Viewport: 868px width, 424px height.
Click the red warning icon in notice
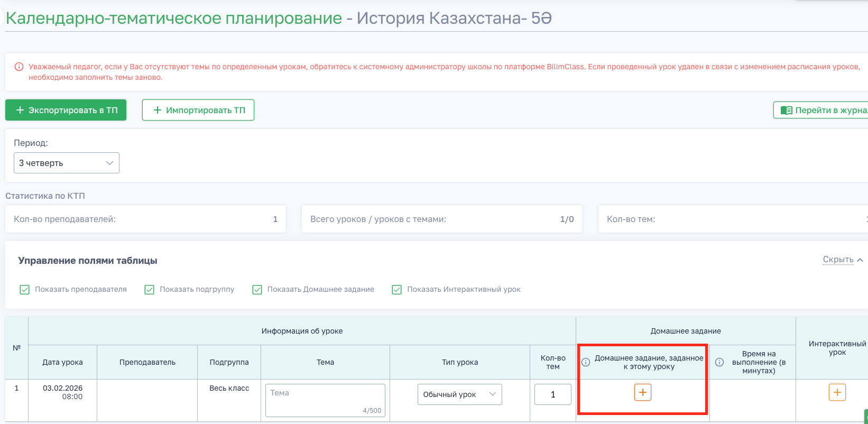(19, 67)
